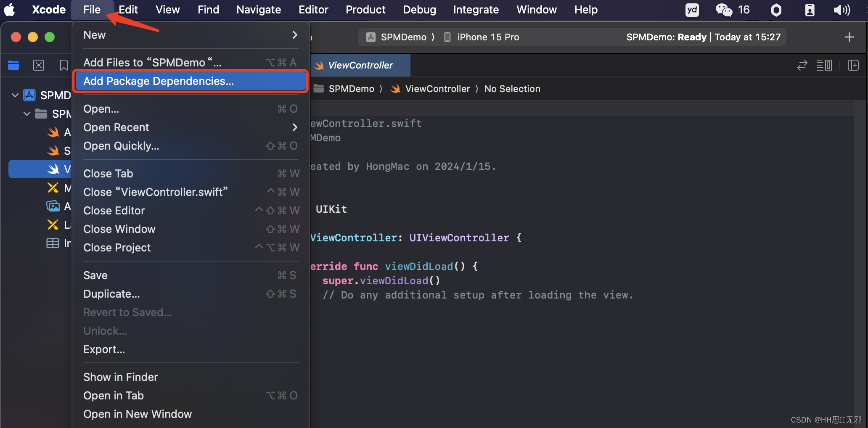Open the Find menu
The height and width of the screenshot is (428, 868).
(208, 9)
